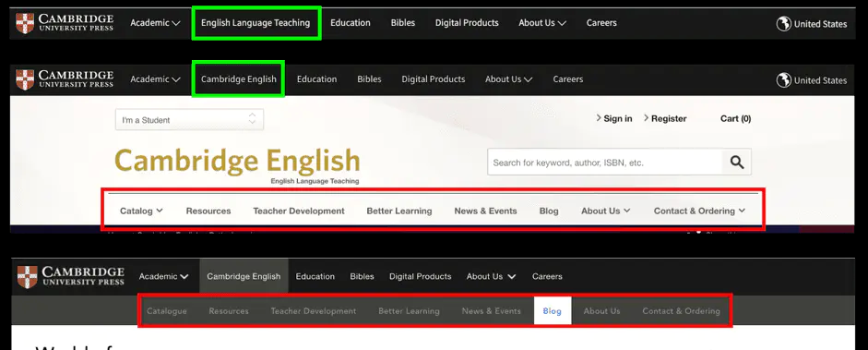The height and width of the screenshot is (350, 868).
Task: Open Blog link on the white page
Action: click(549, 211)
